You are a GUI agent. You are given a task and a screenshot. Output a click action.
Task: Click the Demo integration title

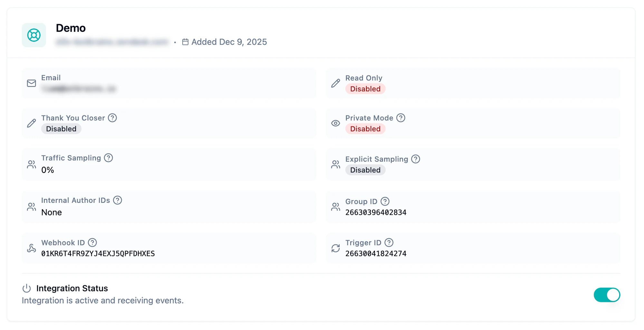[71, 28]
